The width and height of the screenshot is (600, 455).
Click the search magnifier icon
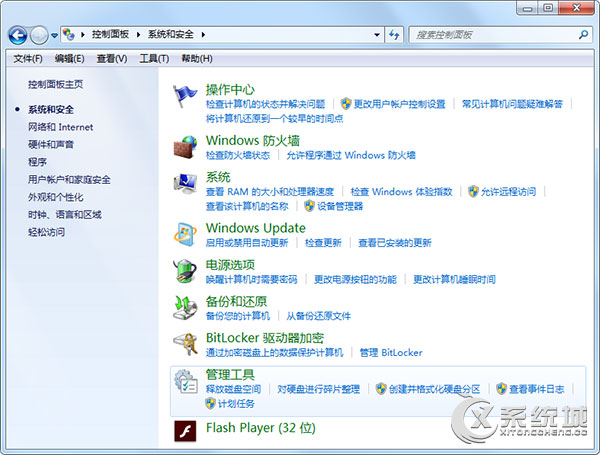[583, 35]
